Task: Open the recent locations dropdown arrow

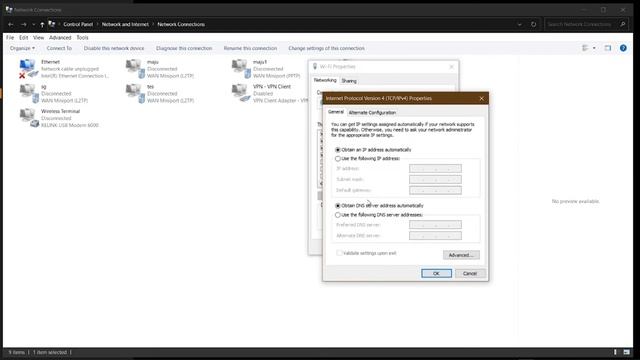Action: point(33,24)
